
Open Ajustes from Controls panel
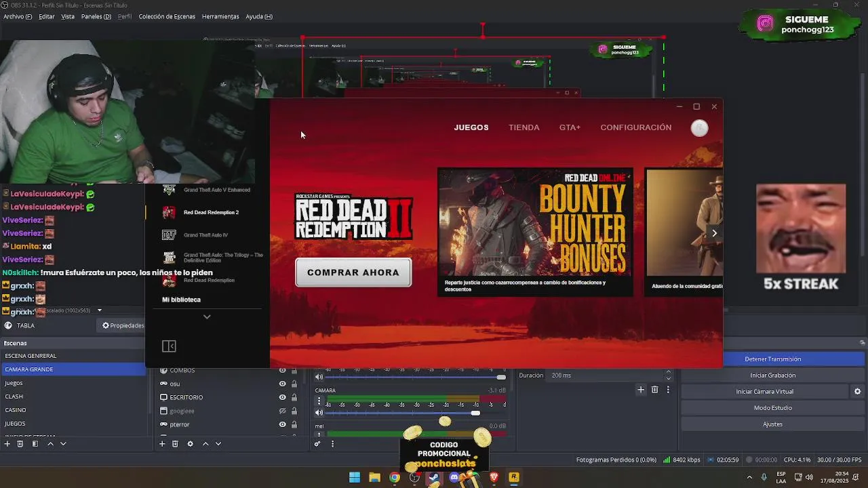pos(772,424)
